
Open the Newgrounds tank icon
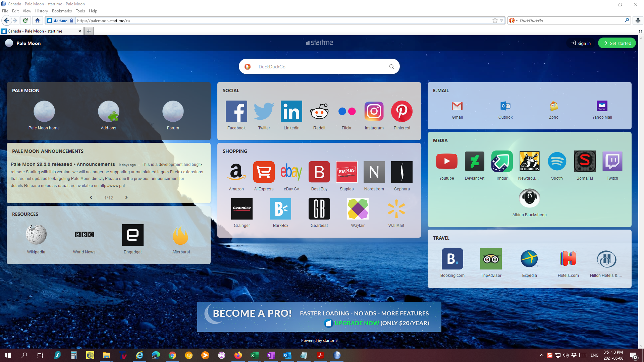tap(530, 161)
